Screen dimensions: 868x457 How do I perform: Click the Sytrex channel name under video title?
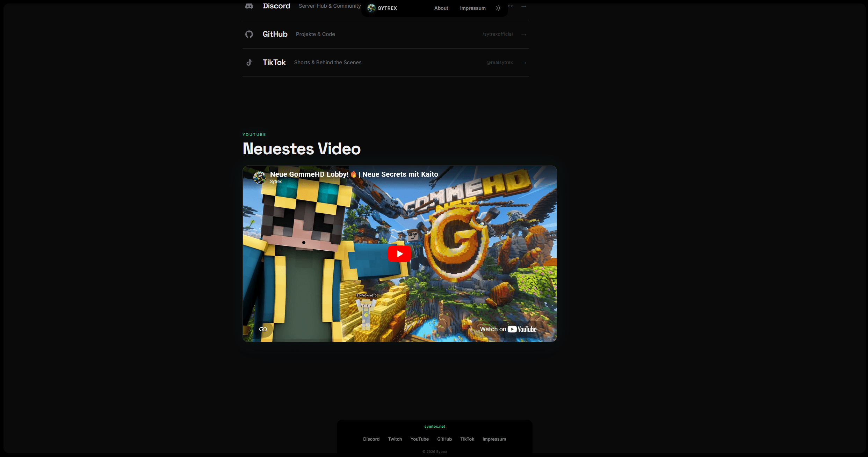[x=276, y=182]
